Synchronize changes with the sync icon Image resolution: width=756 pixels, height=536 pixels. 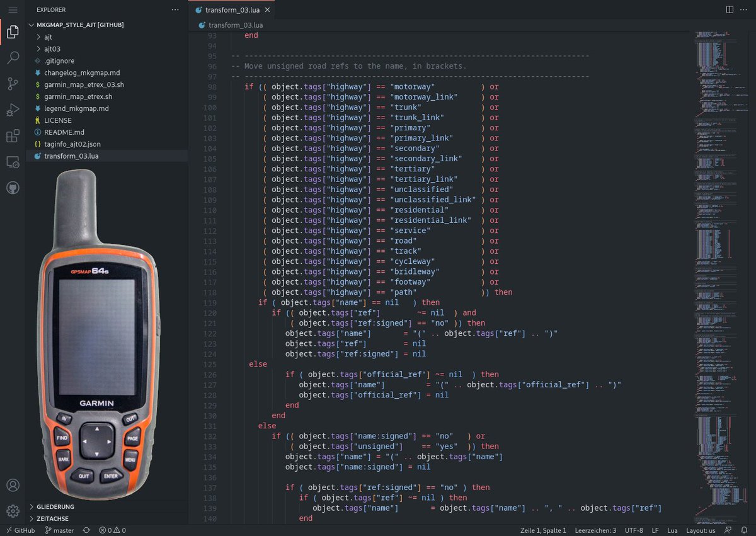point(86,530)
